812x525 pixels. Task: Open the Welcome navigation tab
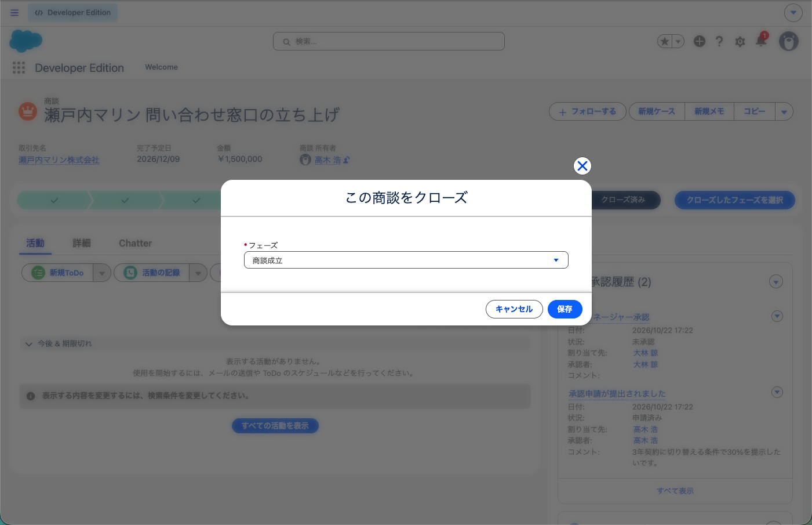click(161, 67)
